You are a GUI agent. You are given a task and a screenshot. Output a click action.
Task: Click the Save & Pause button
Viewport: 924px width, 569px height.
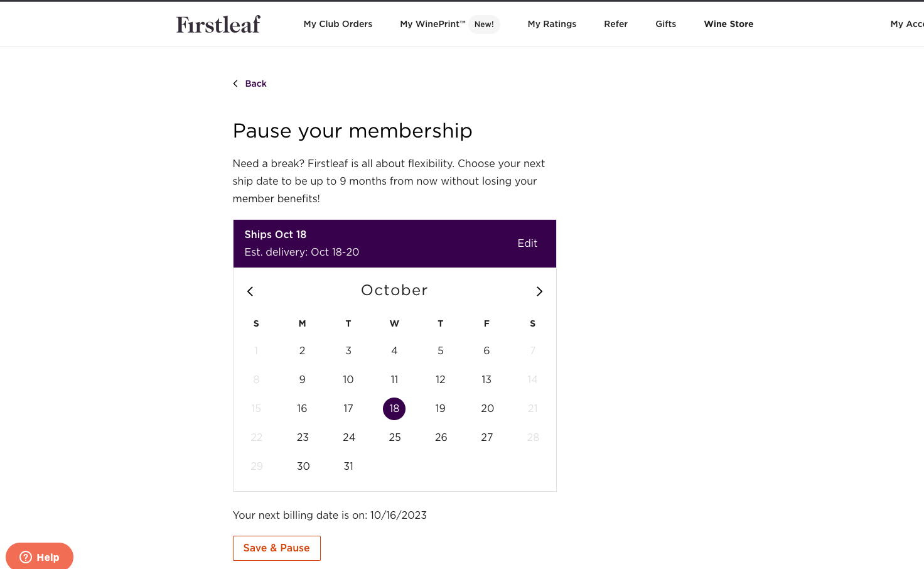tap(276, 548)
